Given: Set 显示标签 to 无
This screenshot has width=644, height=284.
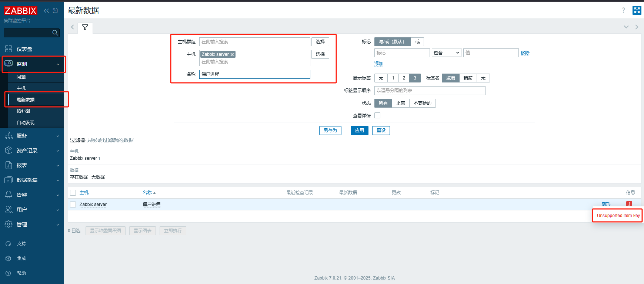Looking at the screenshot, I should [381, 78].
